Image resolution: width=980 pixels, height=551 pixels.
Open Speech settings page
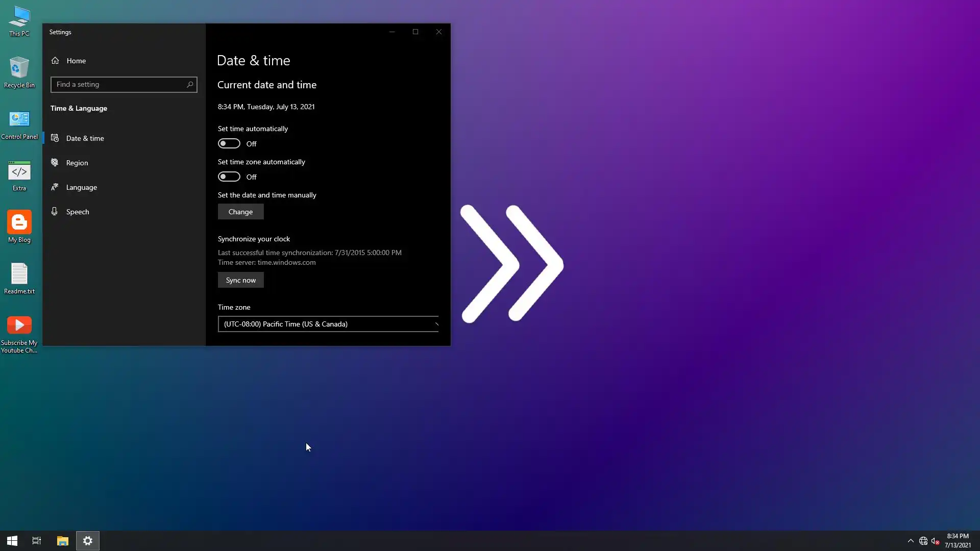(78, 212)
